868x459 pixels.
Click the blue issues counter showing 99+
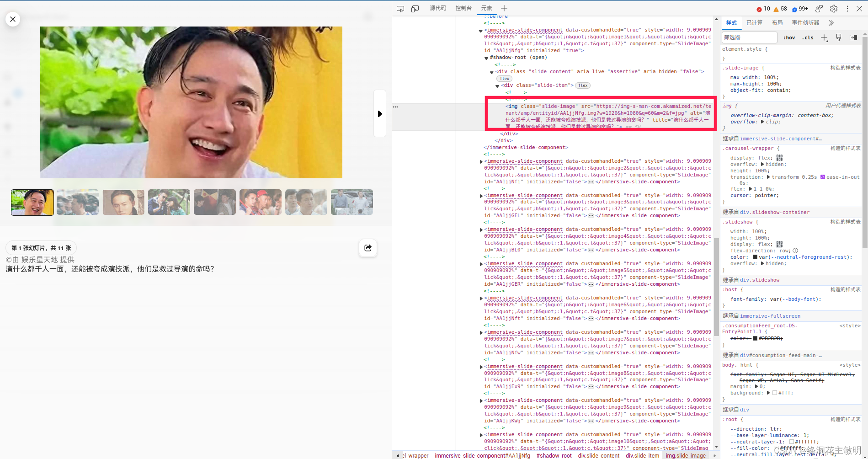[x=800, y=9]
